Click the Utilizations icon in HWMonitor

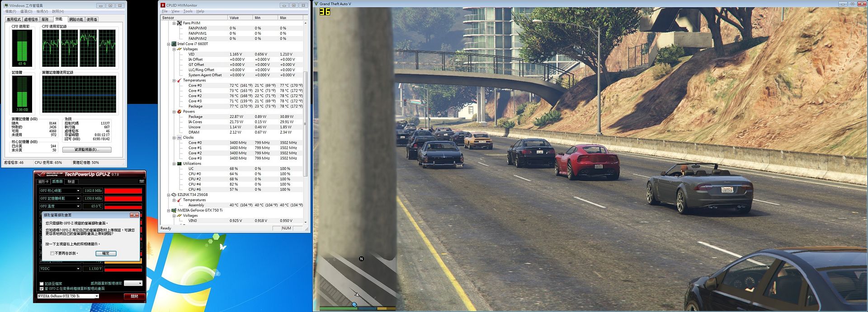[x=179, y=164]
